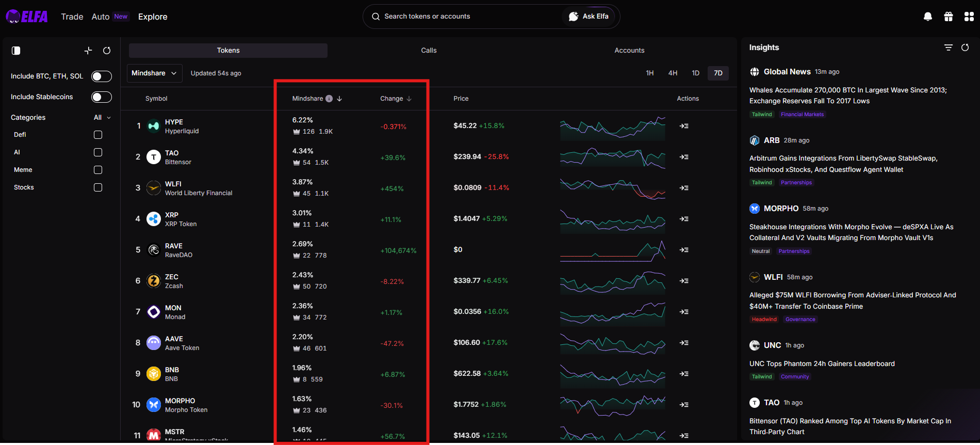
Task: Open the HYPE price sparkline chart
Action: (x=613, y=128)
